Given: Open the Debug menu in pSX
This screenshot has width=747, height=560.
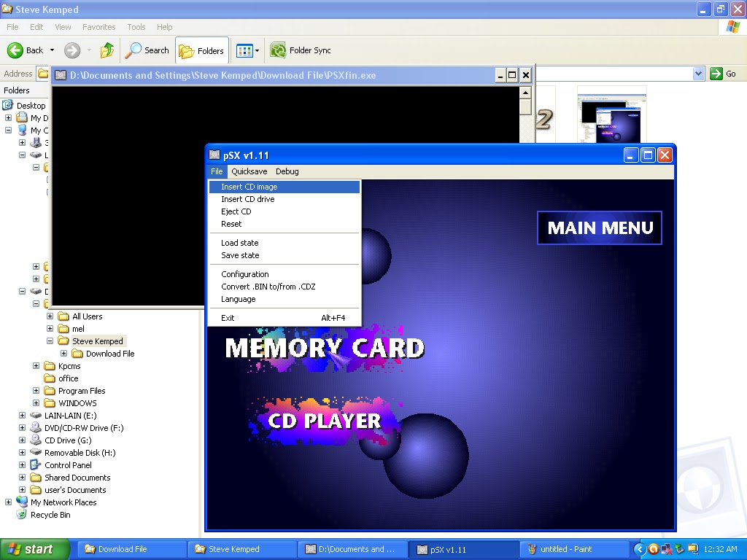Looking at the screenshot, I should pyautogui.click(x=287, y=171).
